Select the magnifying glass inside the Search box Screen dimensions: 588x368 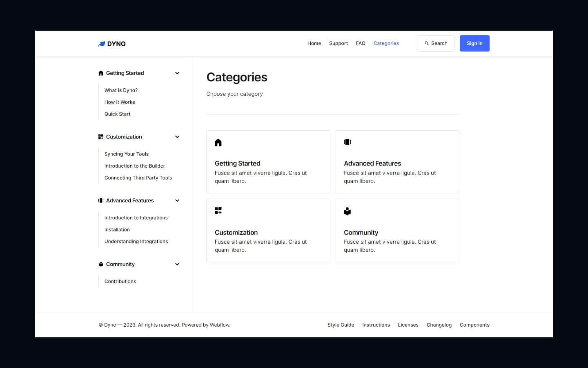[x=426, y=43]
